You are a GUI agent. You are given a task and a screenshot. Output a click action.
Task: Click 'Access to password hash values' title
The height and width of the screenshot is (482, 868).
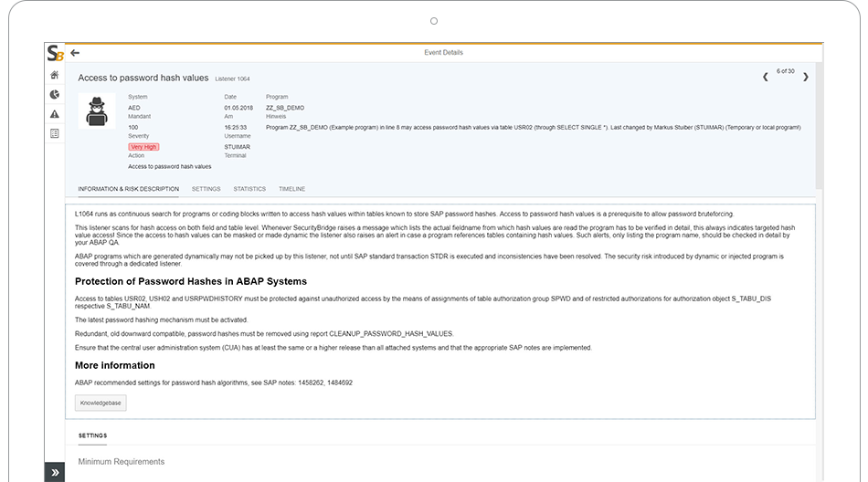(143, 78)
